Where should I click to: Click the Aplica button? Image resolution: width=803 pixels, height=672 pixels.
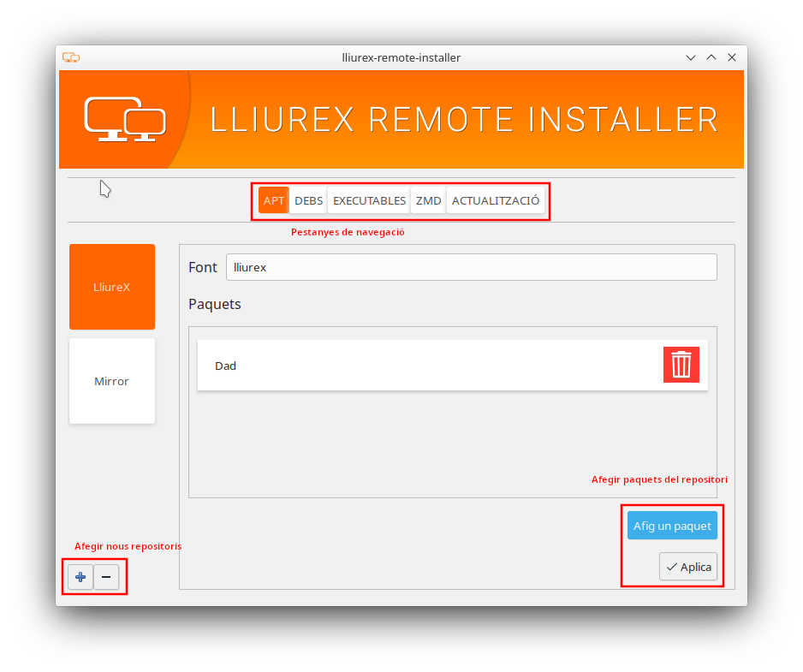[688, 567]
